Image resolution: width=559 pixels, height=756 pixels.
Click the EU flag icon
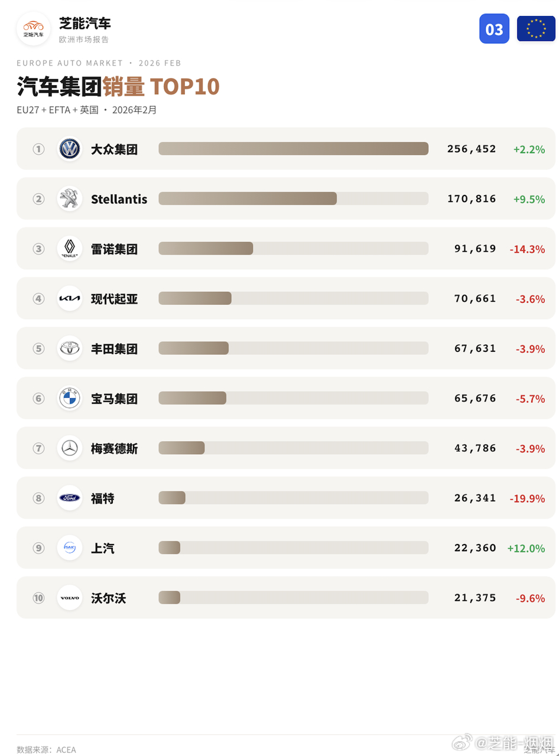536,29
